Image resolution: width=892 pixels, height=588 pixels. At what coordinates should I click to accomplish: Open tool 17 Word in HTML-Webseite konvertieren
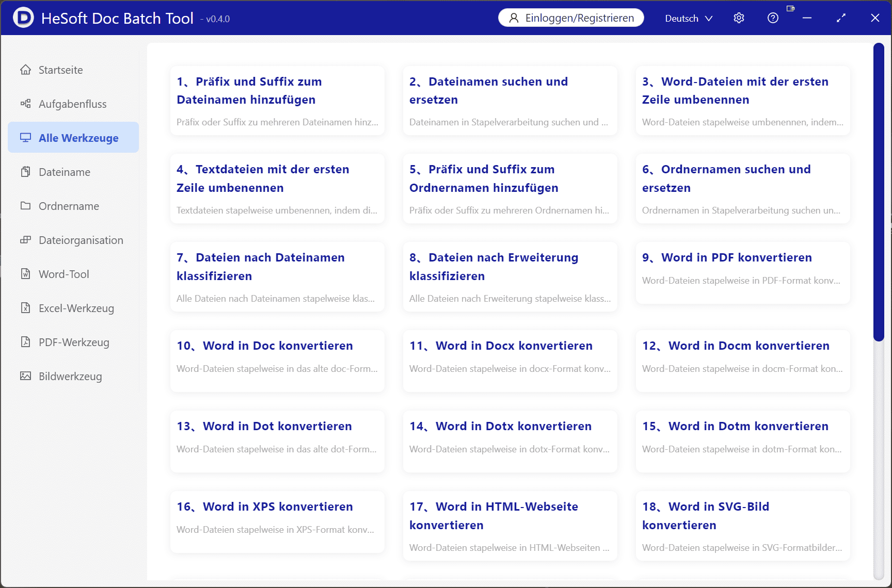coord(510,526)
